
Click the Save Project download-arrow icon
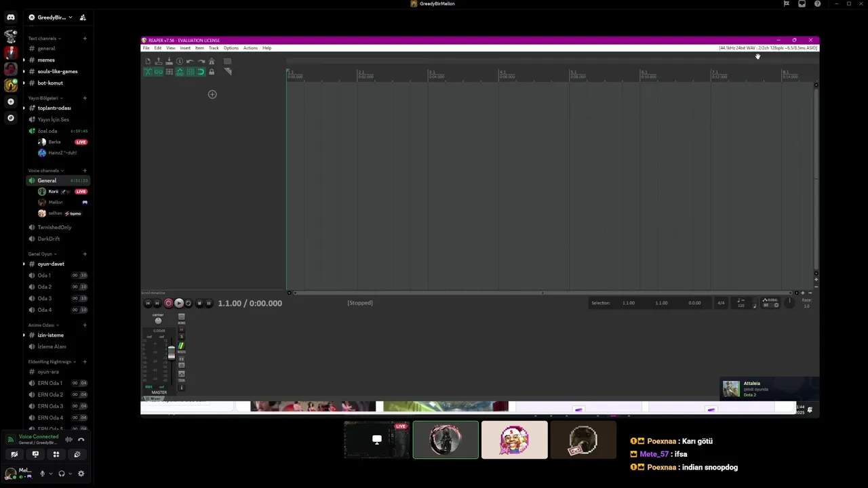pyautogui.click(x=170, y=61)
